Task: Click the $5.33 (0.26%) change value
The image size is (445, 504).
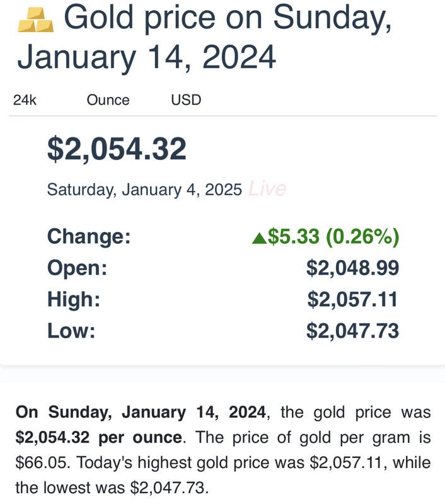Action: pos(333,237)
